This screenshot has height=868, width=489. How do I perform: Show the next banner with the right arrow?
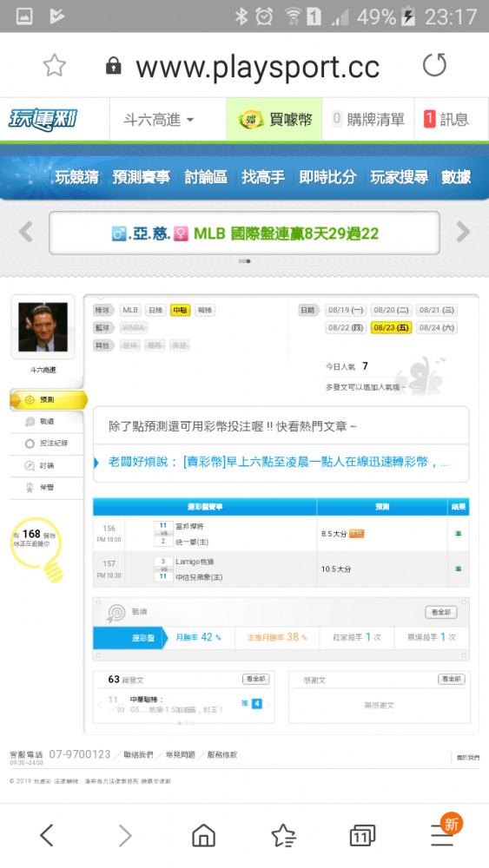pos(463,232)
